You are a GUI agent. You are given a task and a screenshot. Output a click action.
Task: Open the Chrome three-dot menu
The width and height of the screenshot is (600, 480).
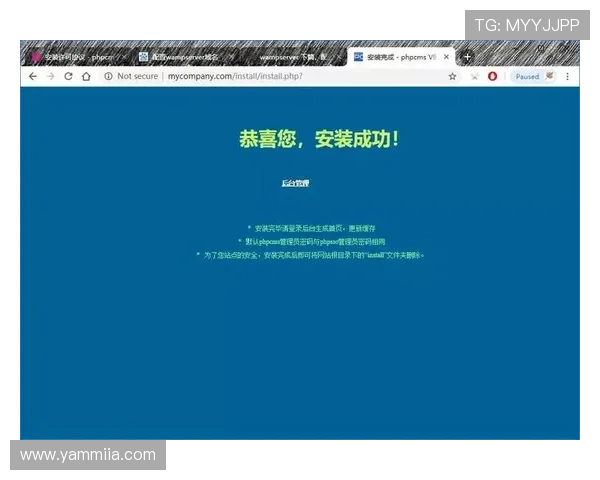pyautogui.click(x=568, y=76)
